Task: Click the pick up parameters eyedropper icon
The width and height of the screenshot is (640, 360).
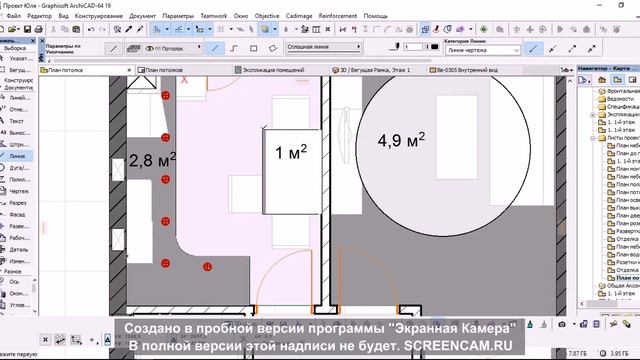Action: 129,29
